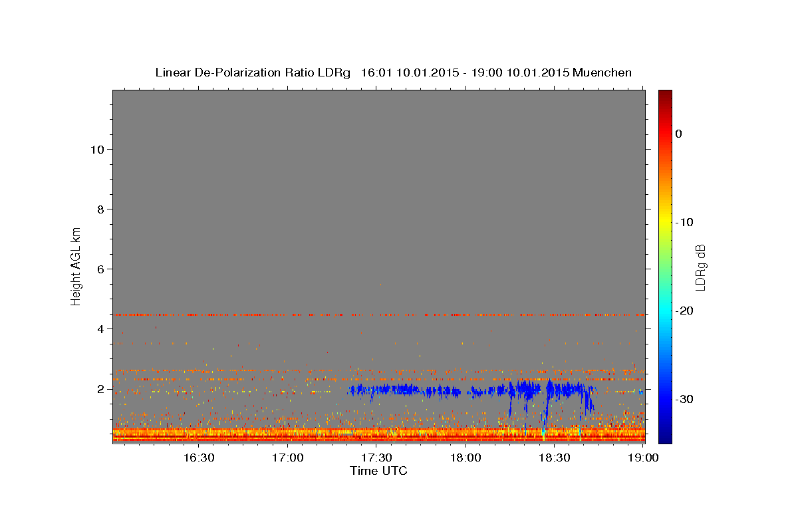Image resolution: width=798 pixels, height=532 pixels.
Task: Click the 16:30 time tick label
Action: click(x=198, y=458)
